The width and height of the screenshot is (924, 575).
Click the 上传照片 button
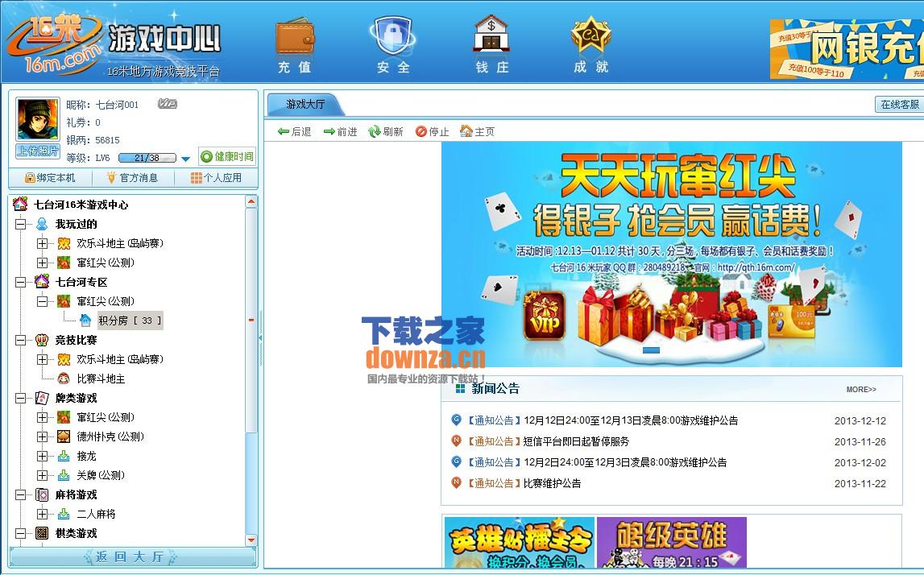39,151
